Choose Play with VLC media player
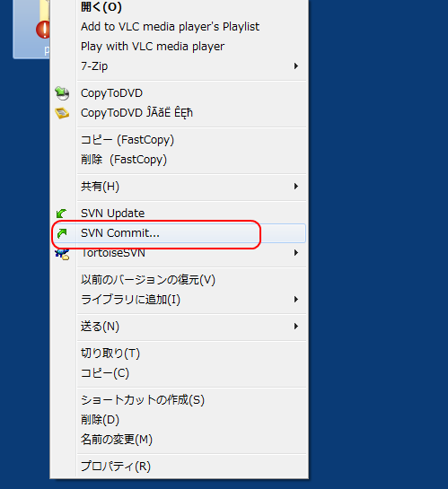The width and height of the screenshot is (448, 489). [x=178, y=47]
